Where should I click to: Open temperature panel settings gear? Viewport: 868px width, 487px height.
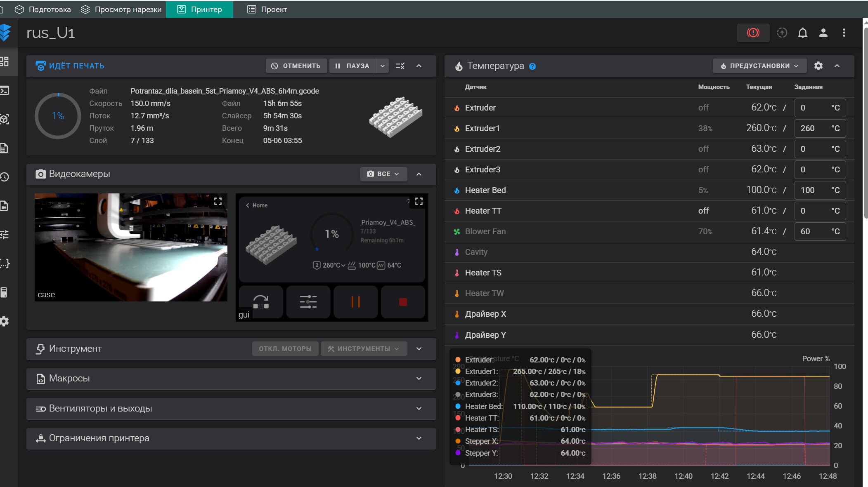pyautogui.click(x=818, y=66)
